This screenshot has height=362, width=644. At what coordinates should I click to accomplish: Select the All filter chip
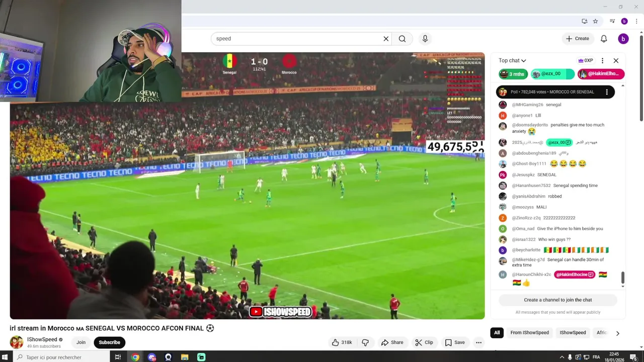(497, 333)
